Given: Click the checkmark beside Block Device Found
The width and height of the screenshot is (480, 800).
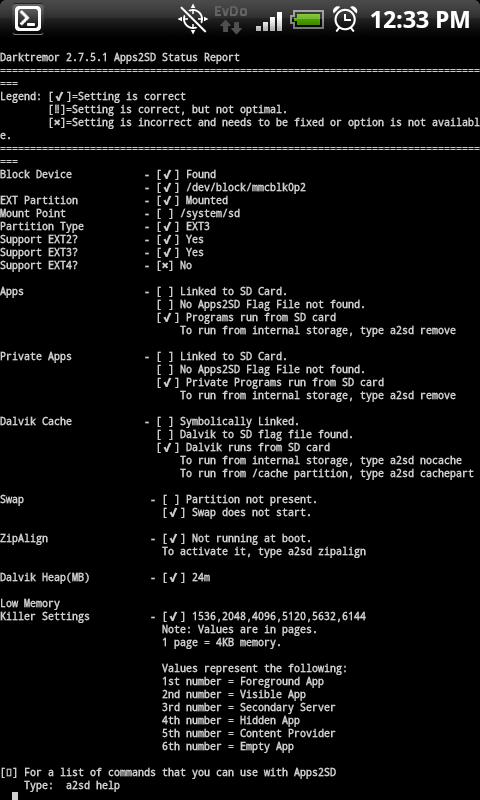Looking at the screenshot, I should coord(168,174).
